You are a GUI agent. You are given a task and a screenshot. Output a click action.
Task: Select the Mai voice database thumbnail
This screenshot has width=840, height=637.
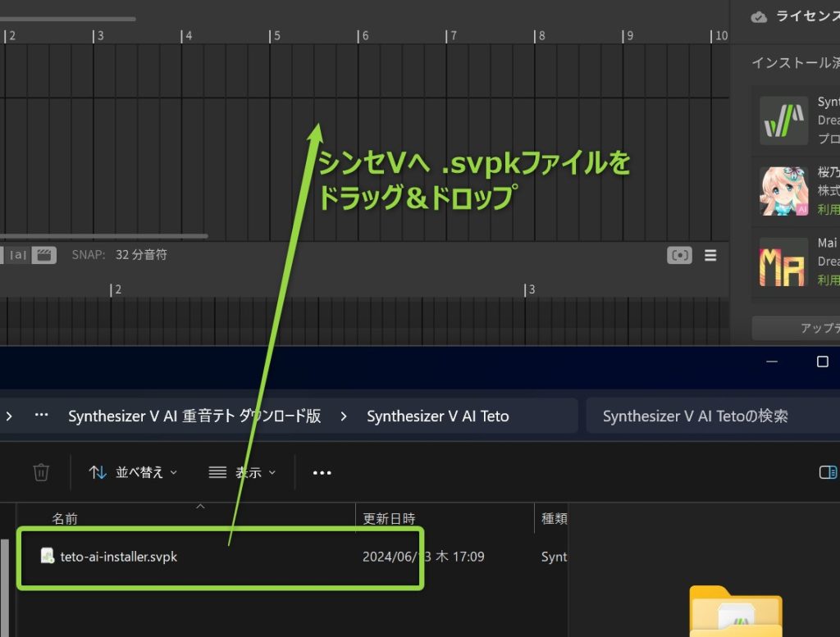pos(783,262)
